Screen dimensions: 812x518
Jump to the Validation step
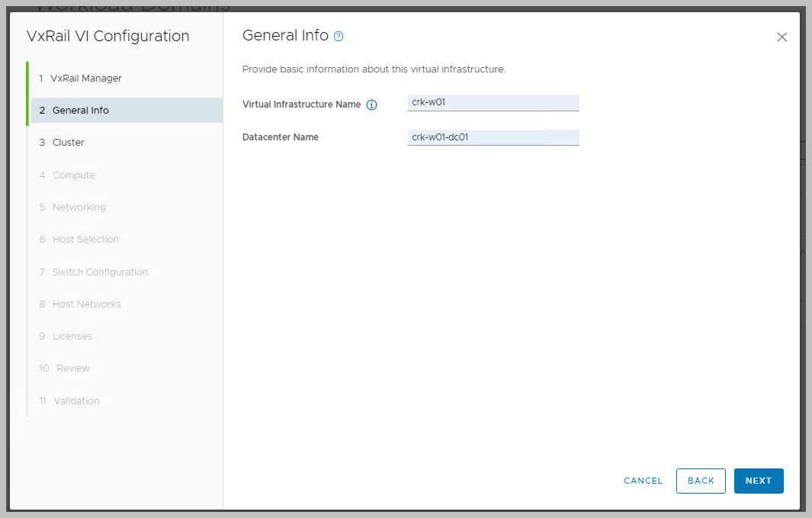(76, 401)
